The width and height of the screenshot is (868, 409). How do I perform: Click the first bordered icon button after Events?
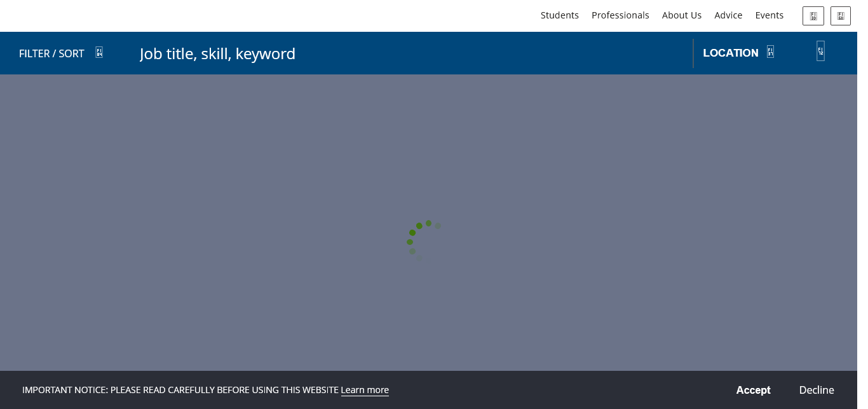813,16
